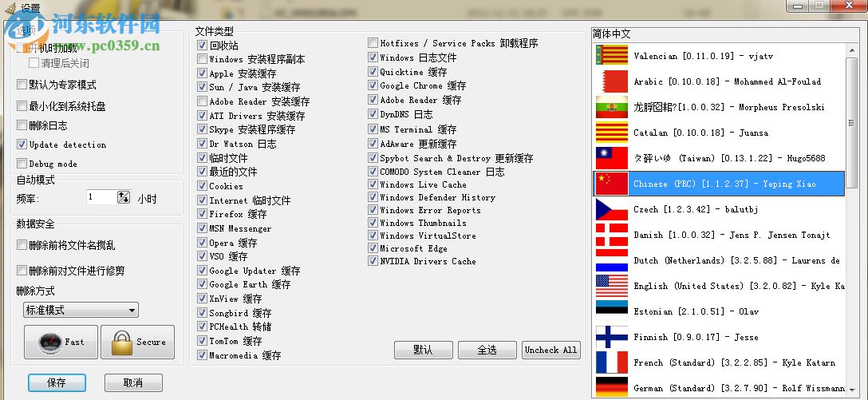This screenshot has width=868, height=400.
Task: Click the Dutch (Netherlands) flag icon
Action: point(612,259)
